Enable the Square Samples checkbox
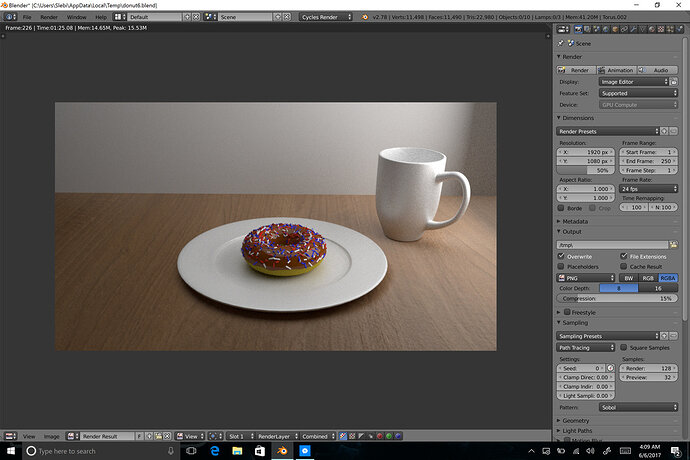Screen dimensions: 690x460 (x=624, y=347)
